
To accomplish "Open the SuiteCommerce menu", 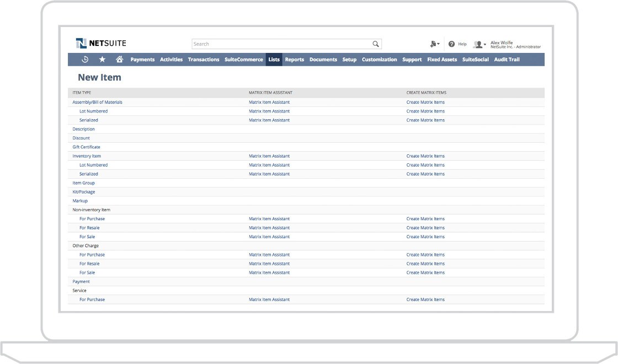I will (243, 60).
